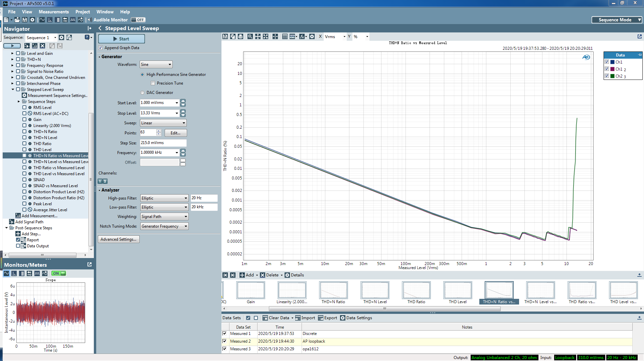
Task: Click Details button under graph
Action: tap(294, 275)
